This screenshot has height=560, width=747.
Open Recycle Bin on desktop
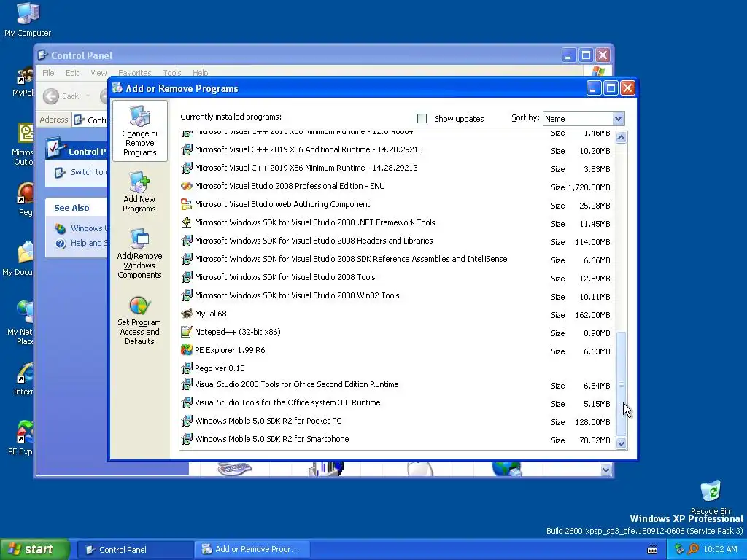tap(711, 497)
